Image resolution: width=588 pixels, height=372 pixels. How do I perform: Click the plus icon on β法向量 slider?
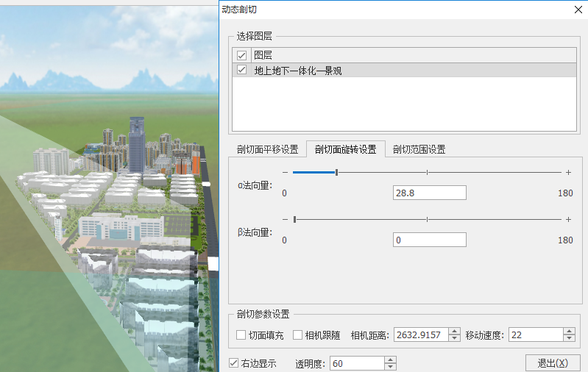(x=568, y=219)
